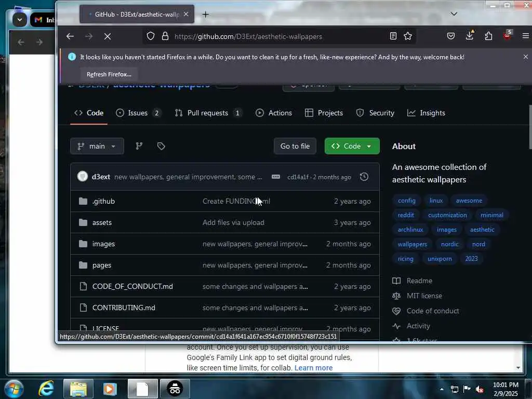Viewport: 532px width, 399px height.
Task: Stop loading the page with X button
Action: [108, 36]
